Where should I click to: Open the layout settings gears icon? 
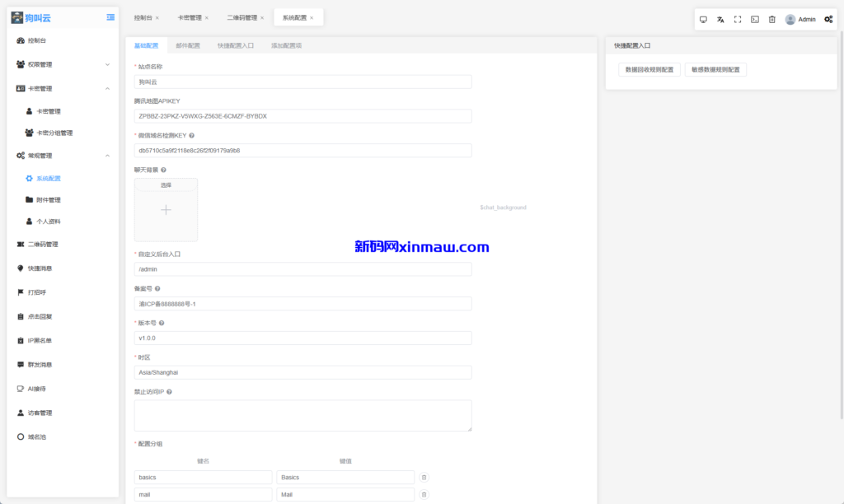828,19
